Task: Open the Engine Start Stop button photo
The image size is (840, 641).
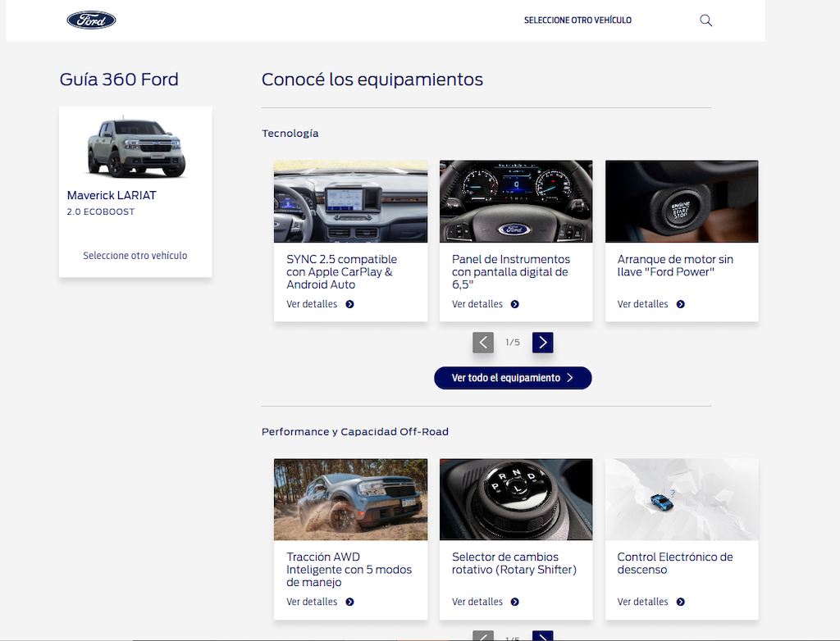Action: click(682, 201)
